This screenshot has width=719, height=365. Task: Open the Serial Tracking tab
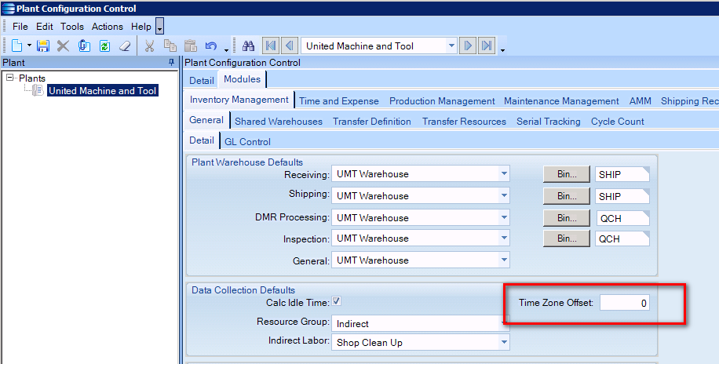coord(548,122)
